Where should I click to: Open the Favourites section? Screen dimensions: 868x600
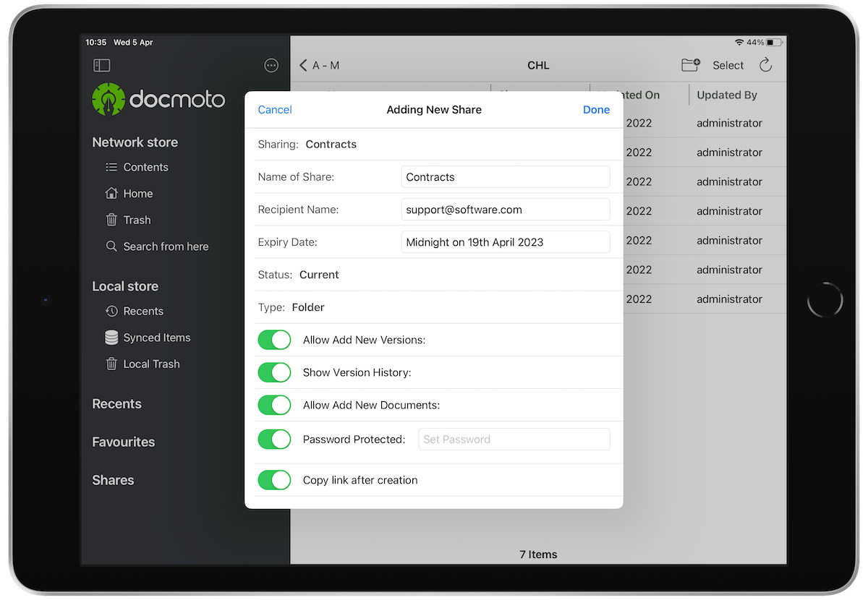pos(123,442)
